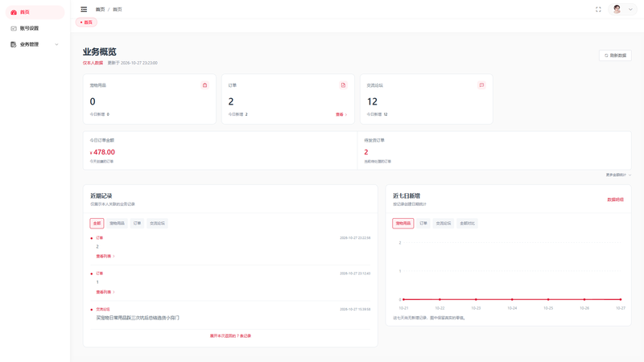
Task: Open the user avatar dropdown menu
Action: click(622, 10)
